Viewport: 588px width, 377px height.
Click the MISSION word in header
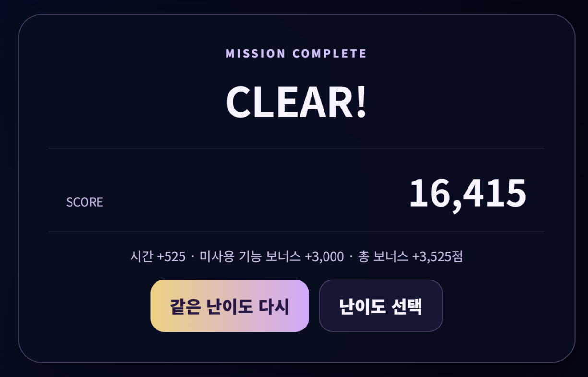pos(255,53)
